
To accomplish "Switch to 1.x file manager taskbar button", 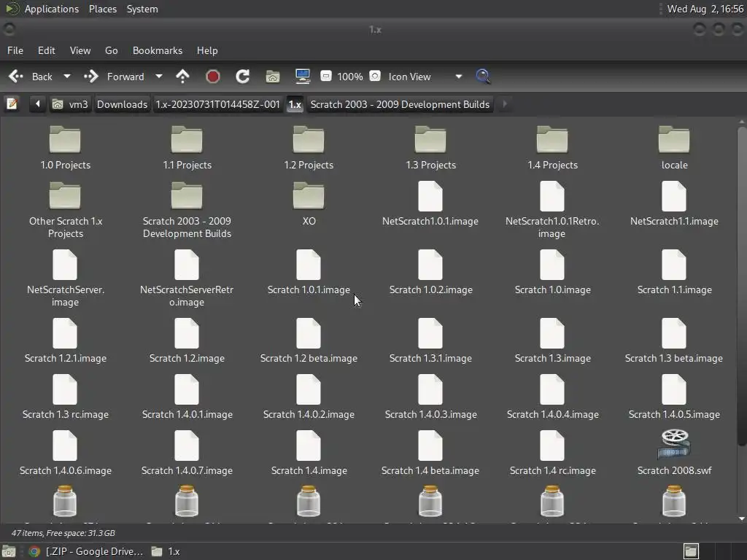I will [166, 551].
